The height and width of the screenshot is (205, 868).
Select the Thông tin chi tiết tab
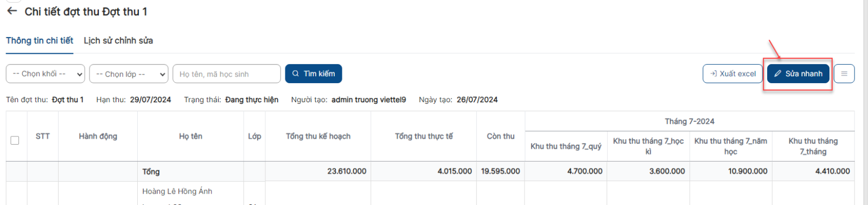40,40
